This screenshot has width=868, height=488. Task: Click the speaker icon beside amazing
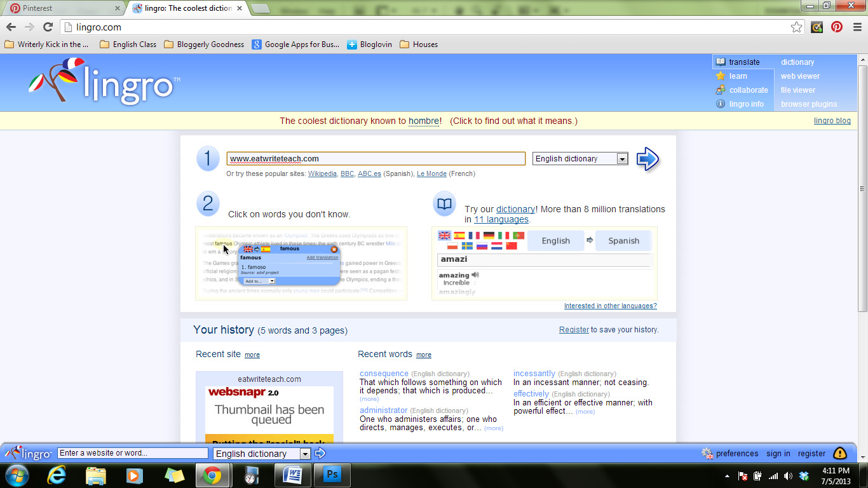point(475,274)
